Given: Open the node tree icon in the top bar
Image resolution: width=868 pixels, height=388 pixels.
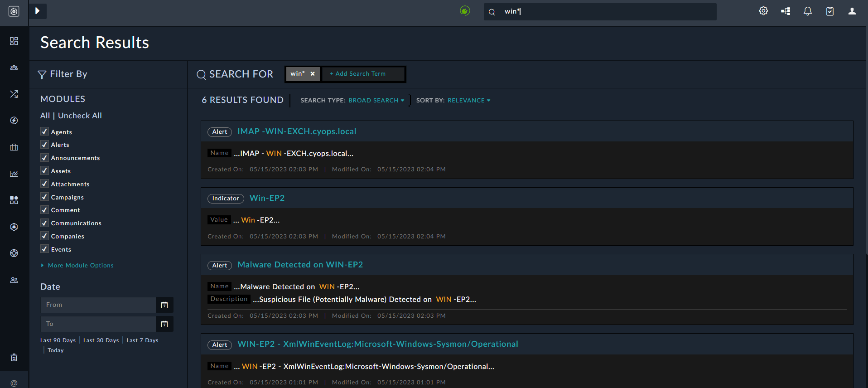Looking at the screenshot, I should 786,11.
